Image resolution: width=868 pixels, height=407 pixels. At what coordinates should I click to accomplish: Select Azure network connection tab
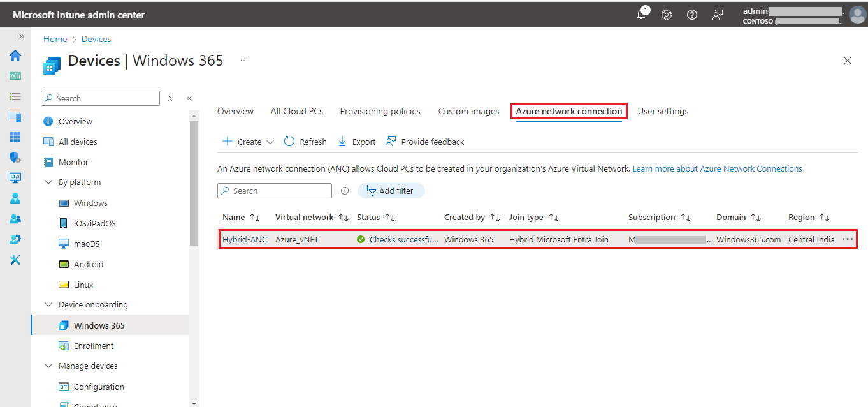(x=569, y=111)
